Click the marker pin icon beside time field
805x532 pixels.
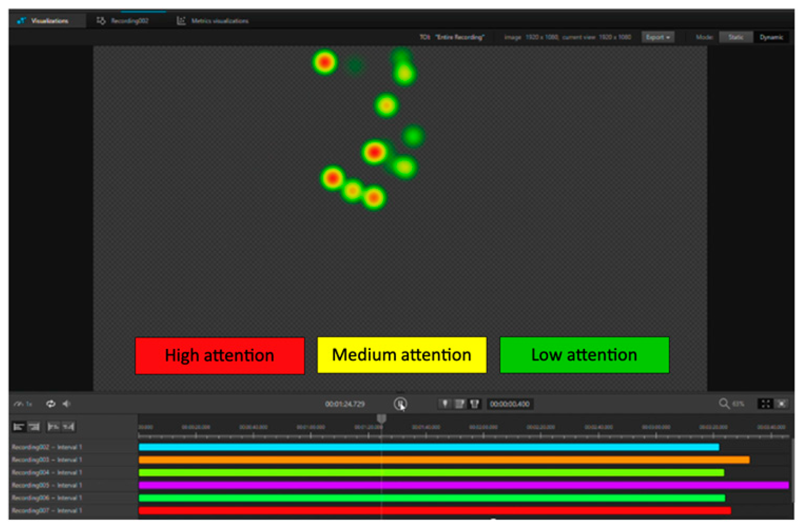pyautogui.click(x=445, y=403)
